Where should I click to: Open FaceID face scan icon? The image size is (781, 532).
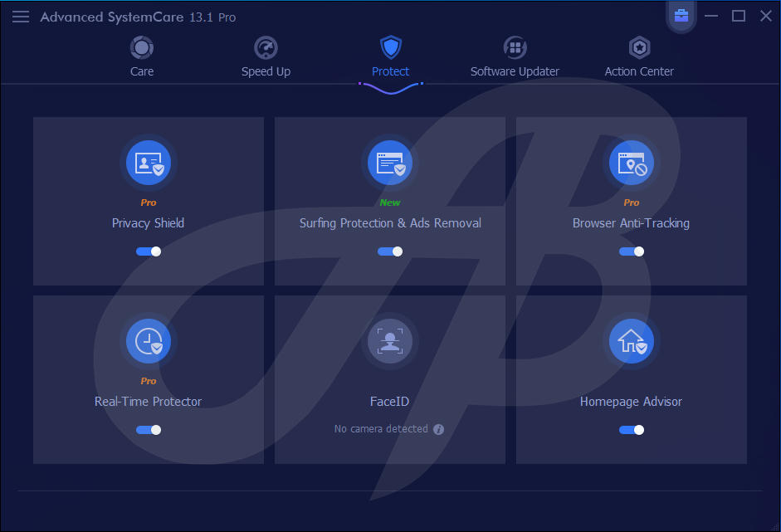tap(390, 341)
